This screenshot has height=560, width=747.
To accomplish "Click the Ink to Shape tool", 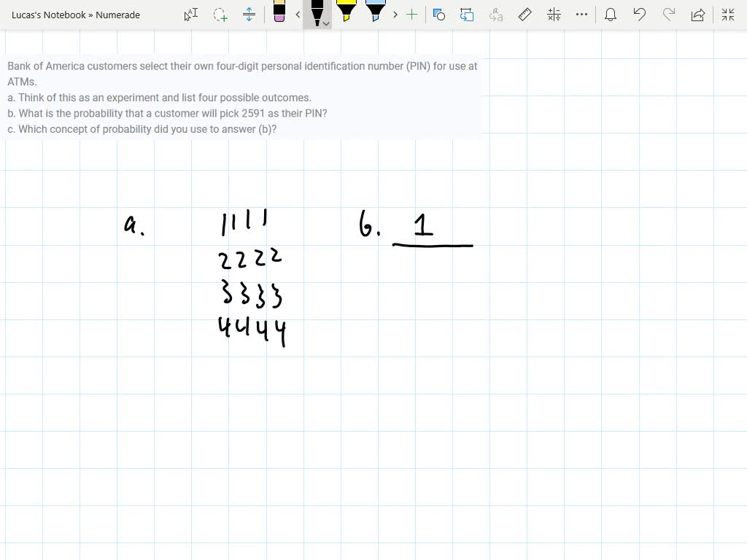I will tap(467, 15).
